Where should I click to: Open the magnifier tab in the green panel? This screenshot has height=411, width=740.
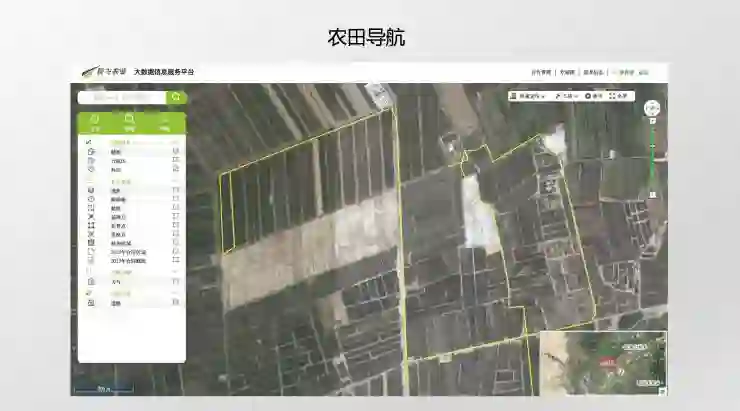pos(129,122)
